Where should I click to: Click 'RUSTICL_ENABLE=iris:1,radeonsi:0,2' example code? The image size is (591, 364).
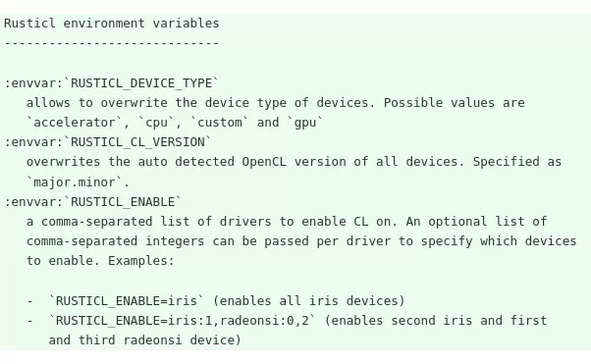click(183, 321)
